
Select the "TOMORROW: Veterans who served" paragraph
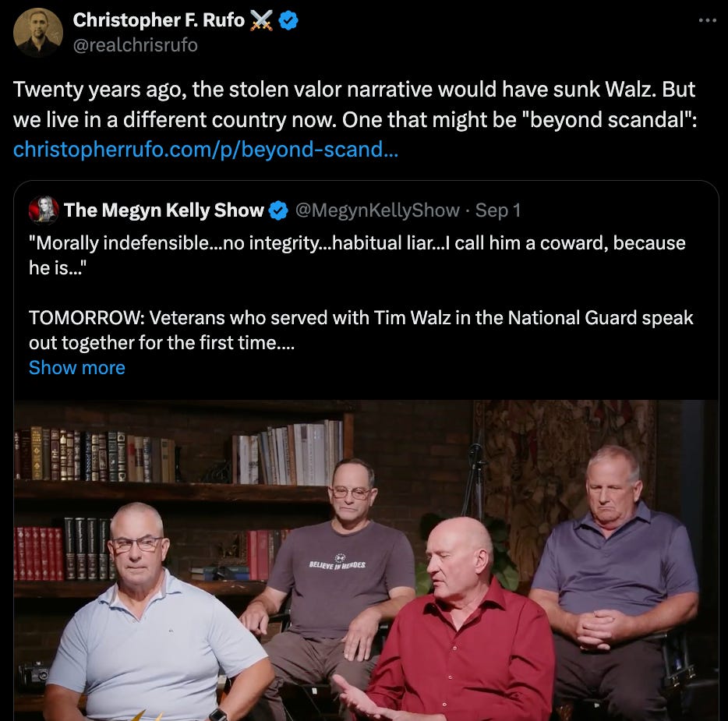361,330
